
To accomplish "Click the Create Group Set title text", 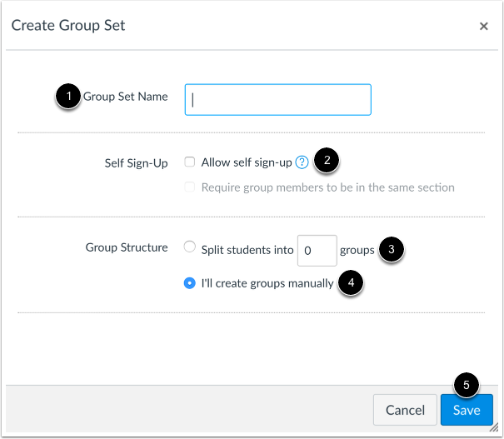I will [x=68, y=25].
